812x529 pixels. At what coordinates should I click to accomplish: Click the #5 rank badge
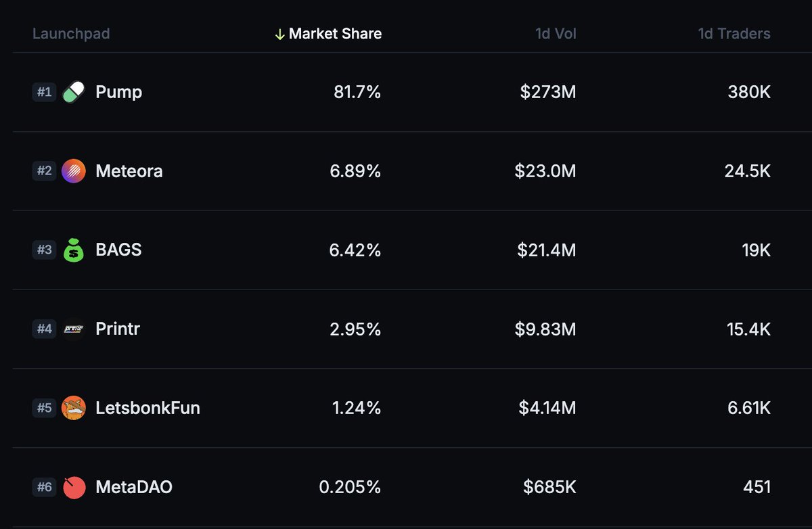pos(44,408)
